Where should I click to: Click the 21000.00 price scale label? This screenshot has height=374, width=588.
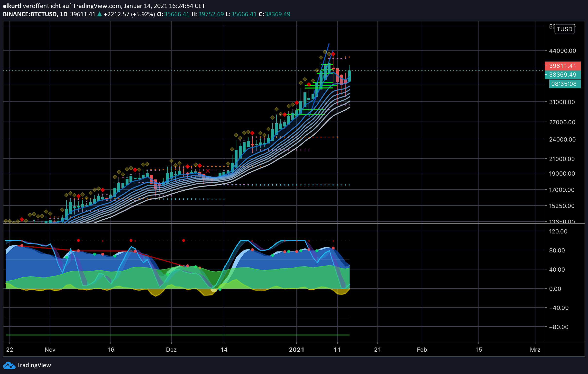(x=562, y=159)
